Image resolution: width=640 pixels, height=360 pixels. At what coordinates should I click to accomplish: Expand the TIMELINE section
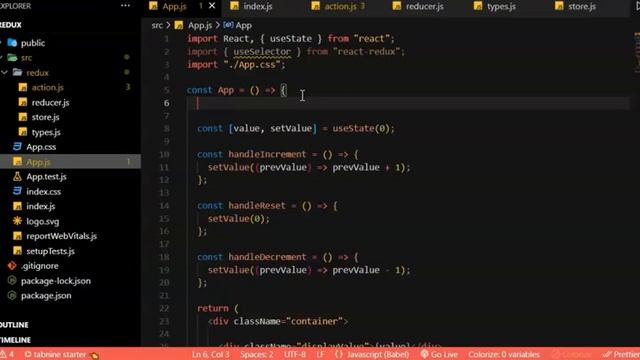(x=16, y=340)
